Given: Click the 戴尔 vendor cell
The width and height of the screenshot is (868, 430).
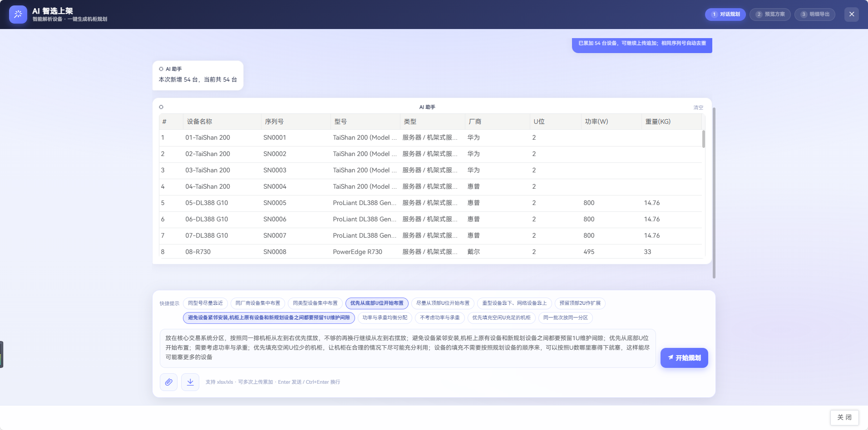Looking at the screenshot, I should click(x=473, y=252).
